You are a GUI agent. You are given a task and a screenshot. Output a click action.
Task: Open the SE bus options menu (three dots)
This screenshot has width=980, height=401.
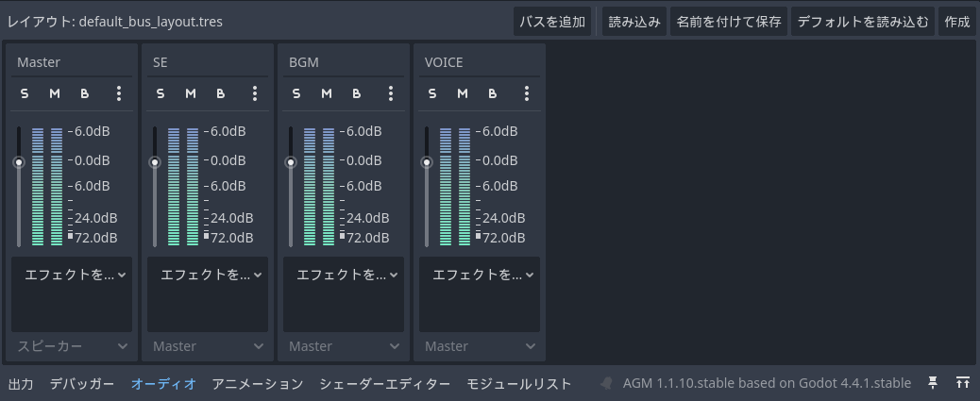[255, 93]
